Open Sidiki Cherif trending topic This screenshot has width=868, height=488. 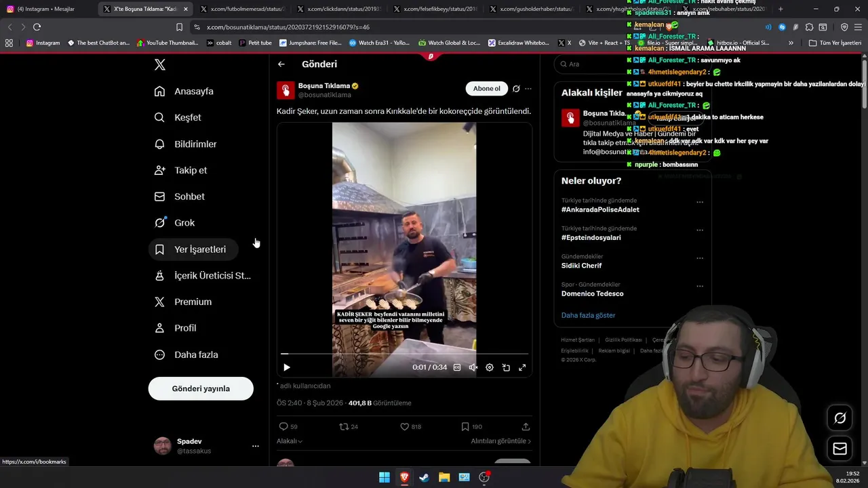tap(581, 266)
